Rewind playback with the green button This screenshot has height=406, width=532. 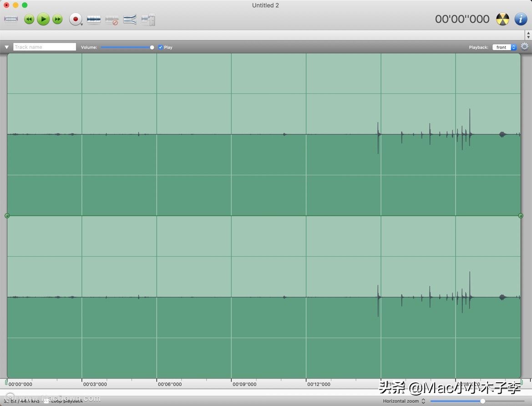pyautogui.click(x=29, y=19)
